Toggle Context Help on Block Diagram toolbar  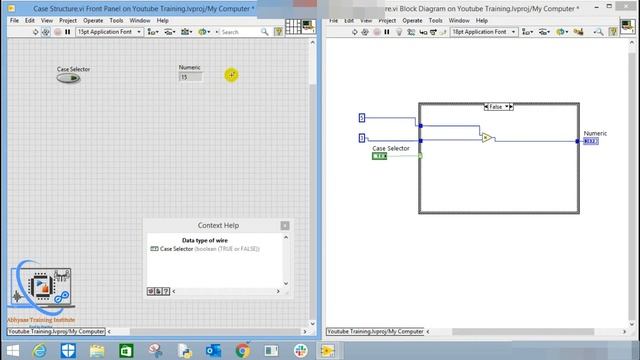tap(613, 32)
